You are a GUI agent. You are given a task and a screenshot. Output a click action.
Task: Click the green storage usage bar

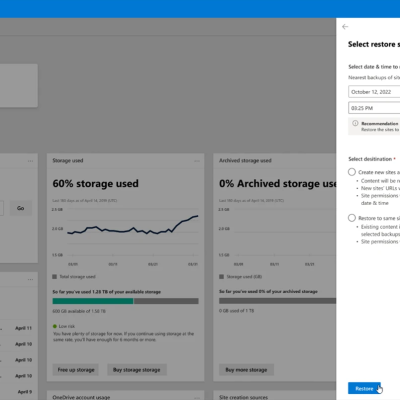pos(93,301)
